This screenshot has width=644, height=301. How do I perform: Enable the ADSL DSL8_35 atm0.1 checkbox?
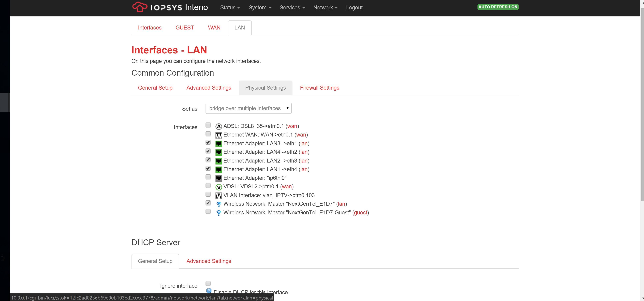[x=208, y=125]
